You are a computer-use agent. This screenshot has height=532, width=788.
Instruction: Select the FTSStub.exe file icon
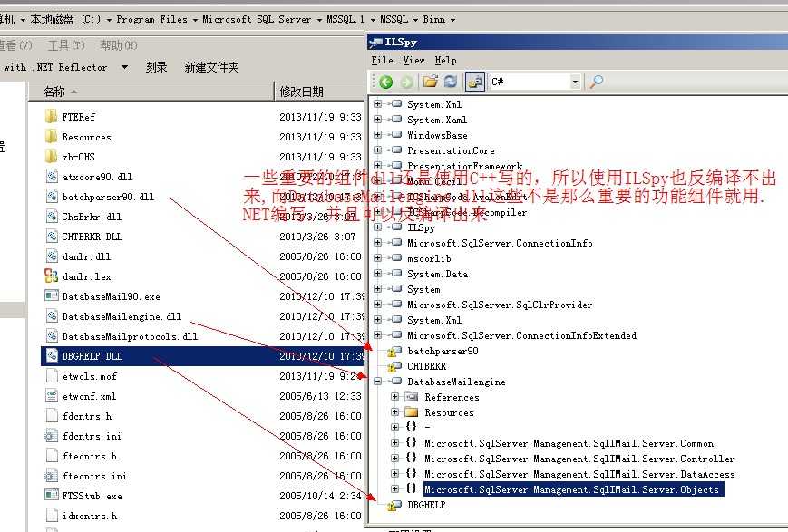(52, 496)
